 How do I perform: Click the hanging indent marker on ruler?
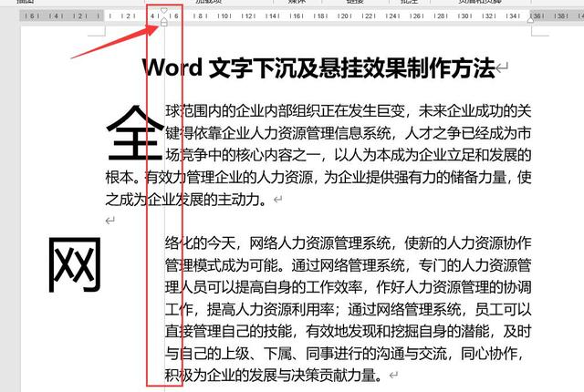point(164,22)
